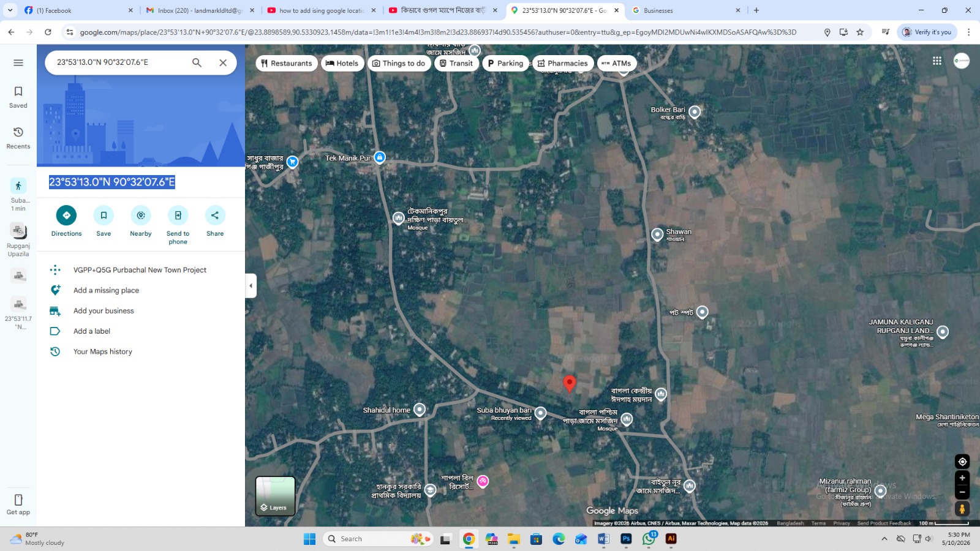Image resolution: width=980 pixels, height=551 pixels.
Task: Filter map by Restaurants
Action: [286, 63]
